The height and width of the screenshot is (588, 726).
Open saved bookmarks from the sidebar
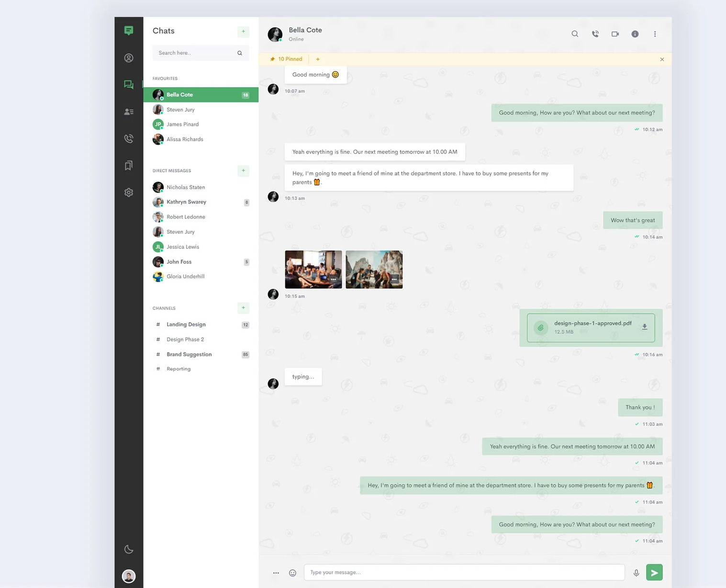click(x=128, y=165)
